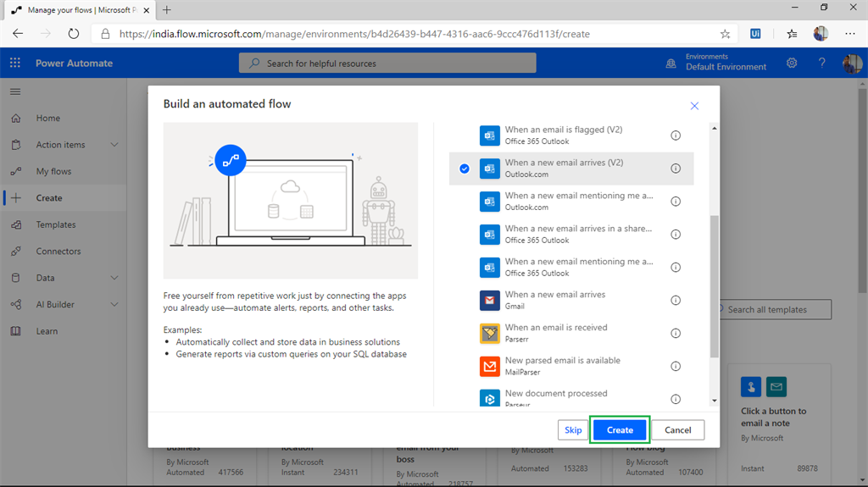Select Parserr When an email is received trigger
868x487 pixels.
(570, 333)
